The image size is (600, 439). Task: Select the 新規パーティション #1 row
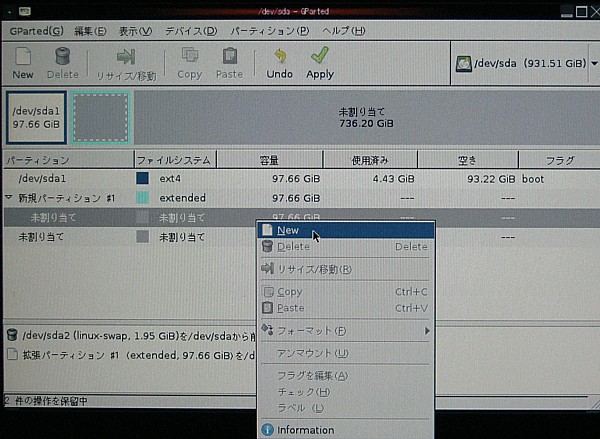(x=302, y=198)
